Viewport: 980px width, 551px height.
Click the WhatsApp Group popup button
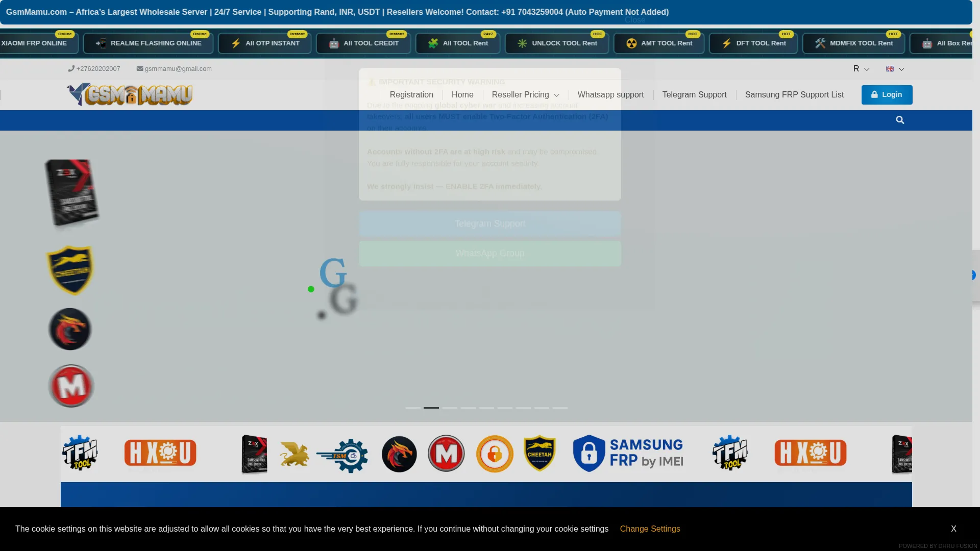coord(490,254)
